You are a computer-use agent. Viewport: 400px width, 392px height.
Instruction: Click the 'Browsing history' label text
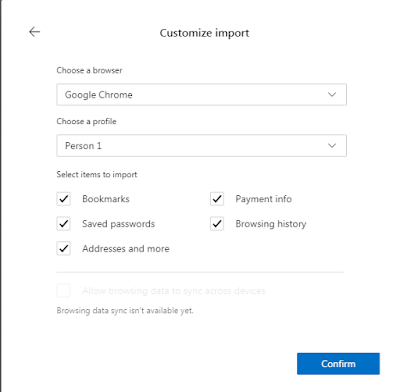[271, 224]
